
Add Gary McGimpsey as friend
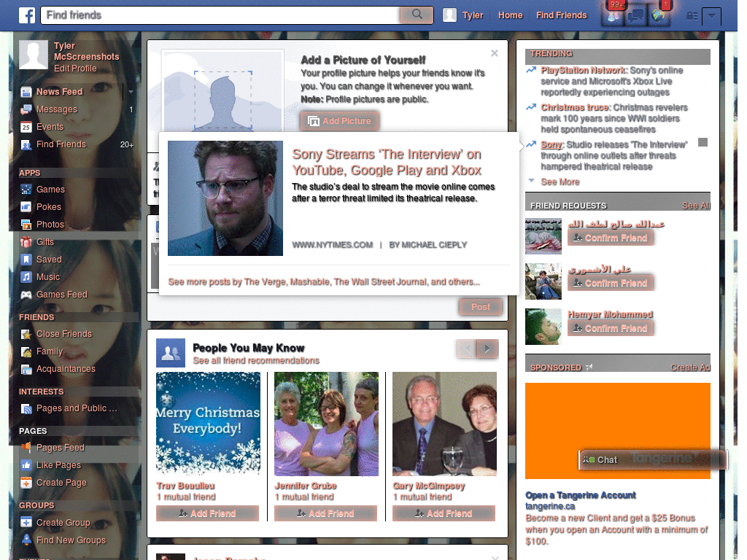tap(444, 514)
